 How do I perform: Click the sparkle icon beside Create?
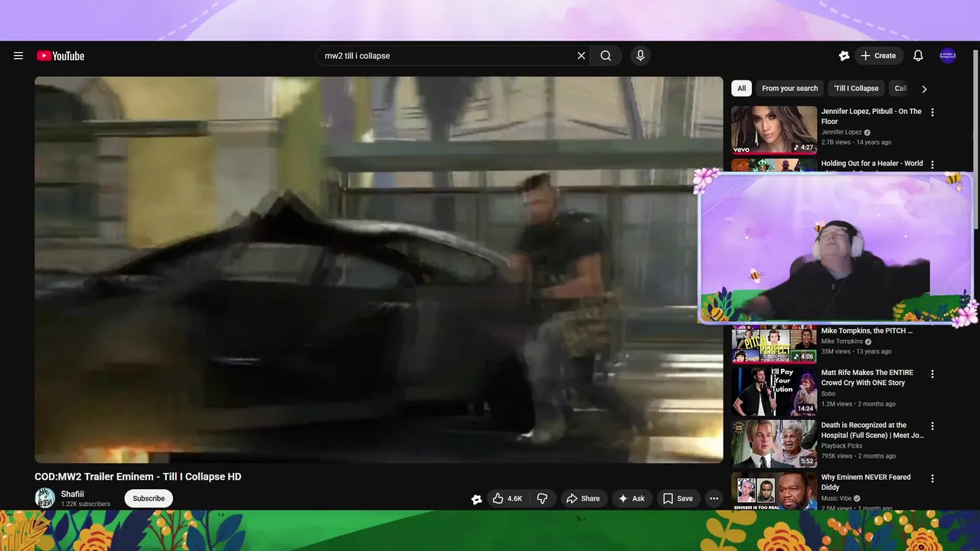pos(844,56)
